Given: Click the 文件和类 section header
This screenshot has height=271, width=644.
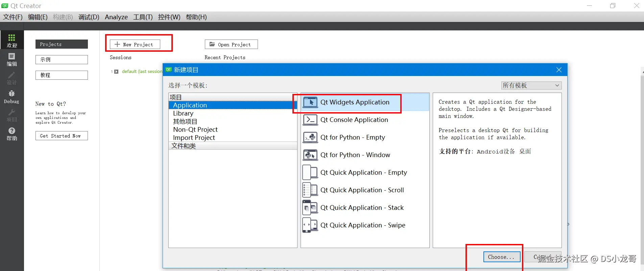Looking at the screenshot, I should [x=233, y=146].
